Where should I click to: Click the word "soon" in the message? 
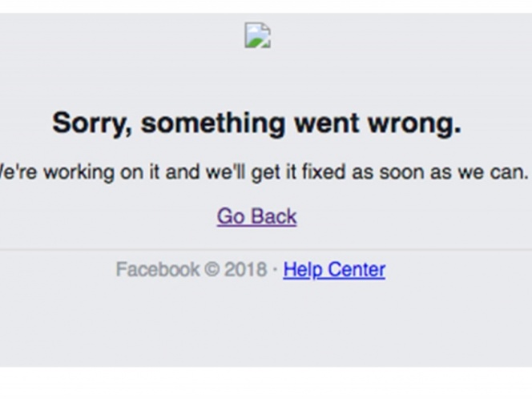point(401,172)
